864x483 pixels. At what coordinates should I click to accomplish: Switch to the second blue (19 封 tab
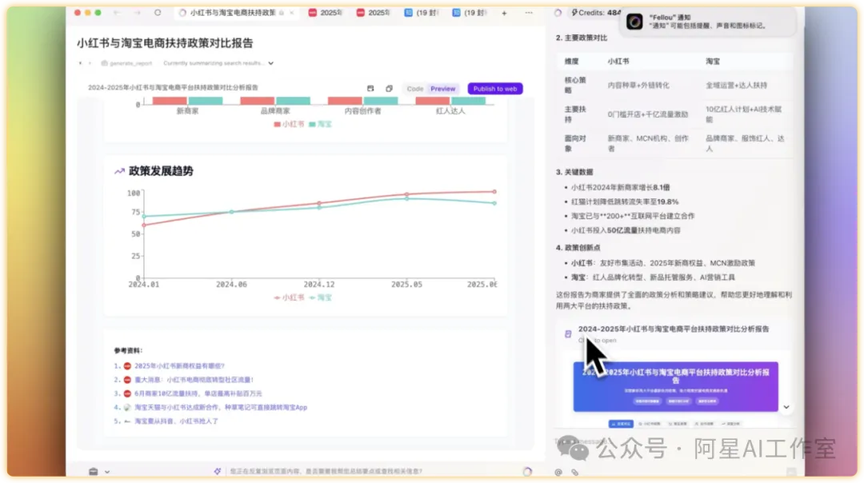point(469,13)
